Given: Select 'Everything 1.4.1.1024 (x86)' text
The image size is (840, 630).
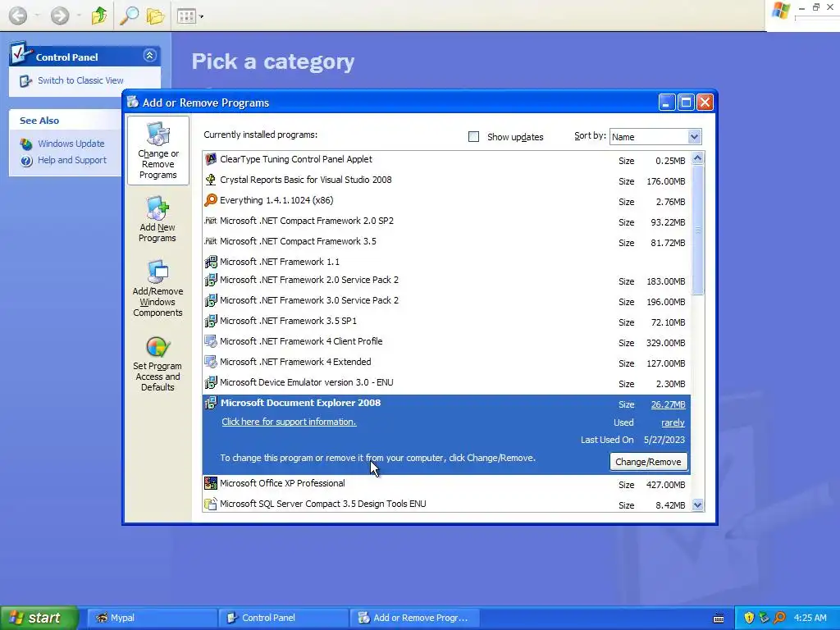Looking at the screenshot, I should 276,200.
